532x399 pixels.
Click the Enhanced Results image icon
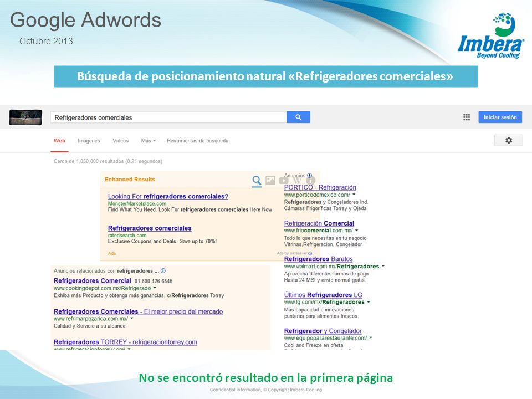pos(270,180)
